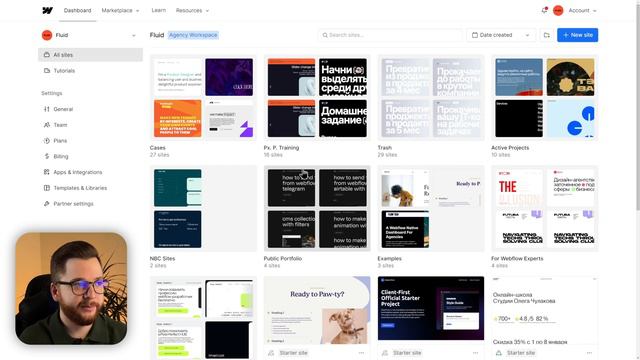Click the Templates & Libraries icon

pyautogui.click(x=47, y=188)
